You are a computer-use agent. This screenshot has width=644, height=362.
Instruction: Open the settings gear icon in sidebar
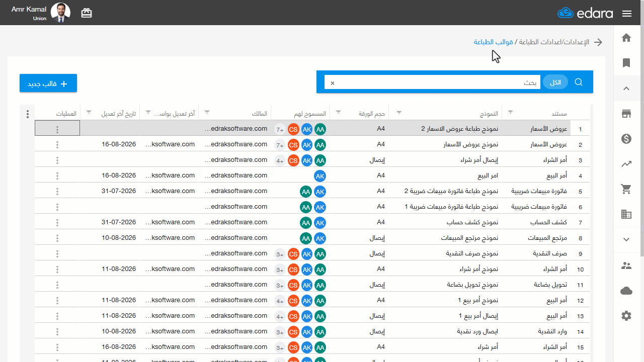coord(626,316)
